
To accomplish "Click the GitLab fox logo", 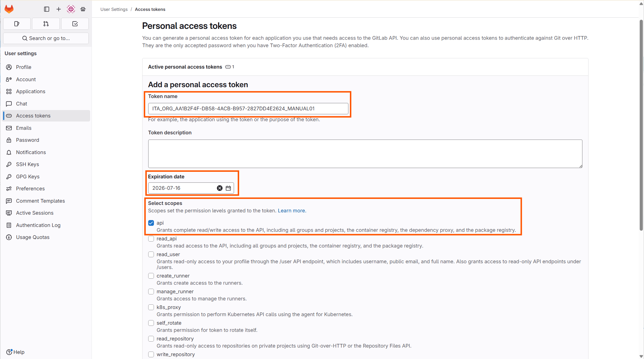I will tap(9, 9).
